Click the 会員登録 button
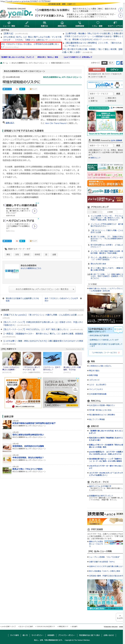Image resolution: width=125 pixels, height=644 pixels. coord(97,69)
